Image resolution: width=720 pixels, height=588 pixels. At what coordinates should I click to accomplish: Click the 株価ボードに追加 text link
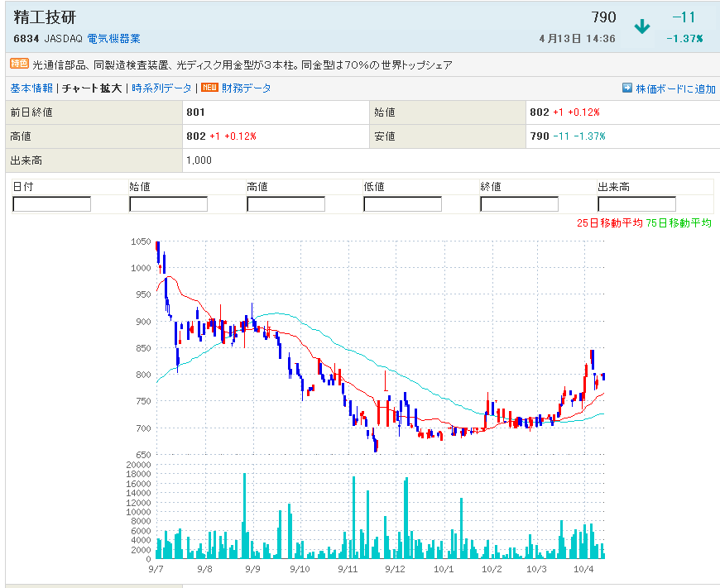pos(676,89)
